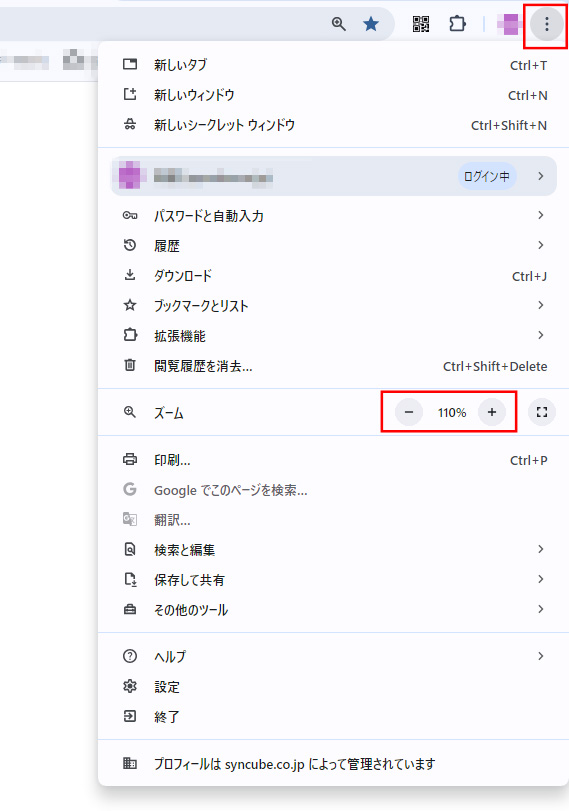Open ダウンロード from the menu

[334, 276]
